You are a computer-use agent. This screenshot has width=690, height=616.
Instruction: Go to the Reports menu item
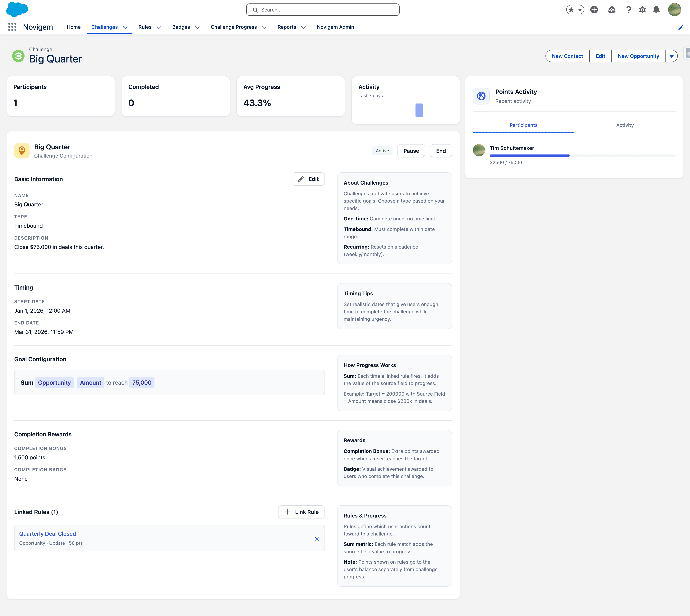287,27
